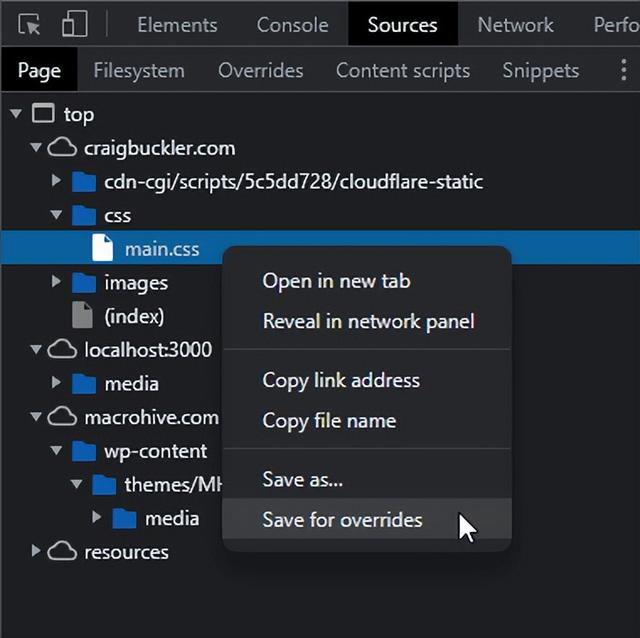
Task: Click the top frame window icon
Action: click(43, 113)
